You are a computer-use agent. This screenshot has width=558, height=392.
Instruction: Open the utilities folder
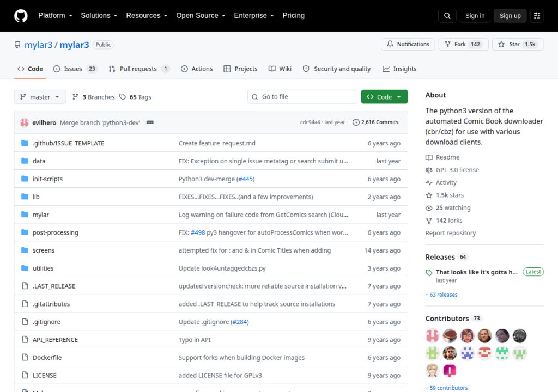(43, 268)
